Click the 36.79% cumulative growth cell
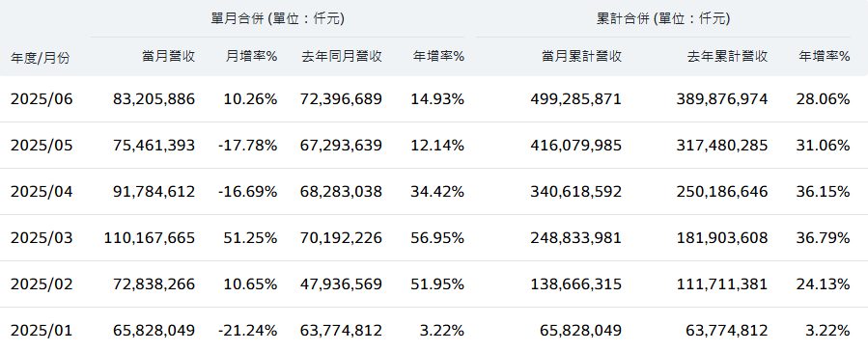The width and height of the screenshot is (868, 351). click(824, 238)
